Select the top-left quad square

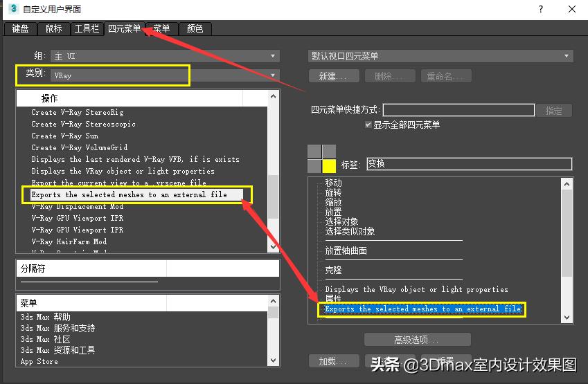pyautogui.click(x=314, y=152)
